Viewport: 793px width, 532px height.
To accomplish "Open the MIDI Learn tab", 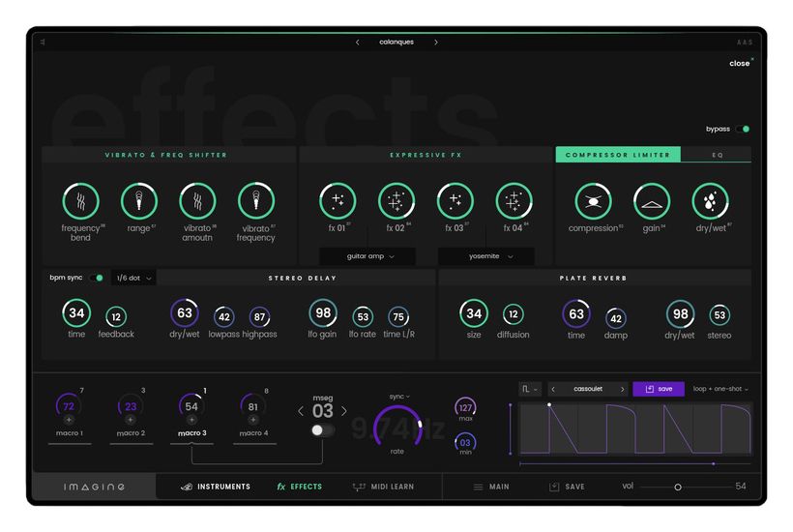I will [383, 487].
